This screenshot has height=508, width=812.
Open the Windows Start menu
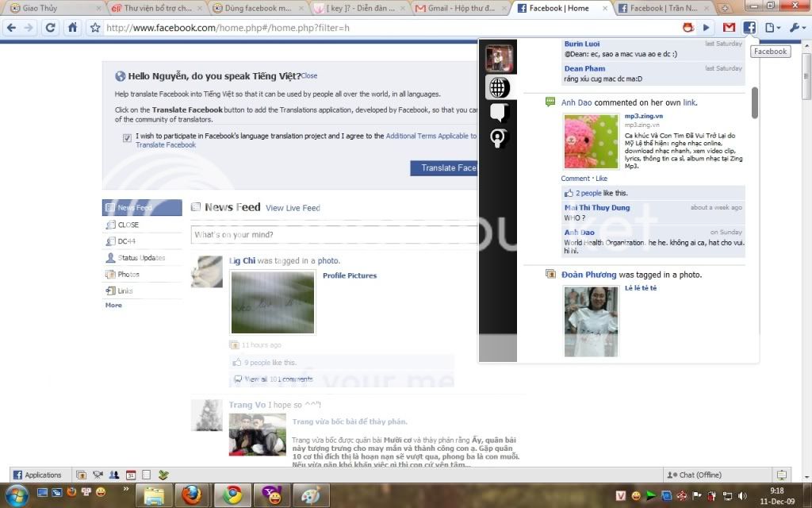coord(16,495)
